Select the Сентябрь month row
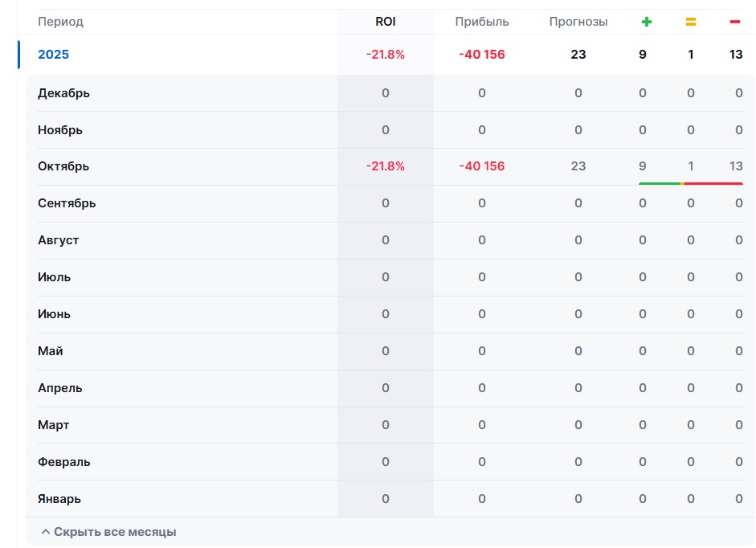The image size is (756, 548). (67, 203)
